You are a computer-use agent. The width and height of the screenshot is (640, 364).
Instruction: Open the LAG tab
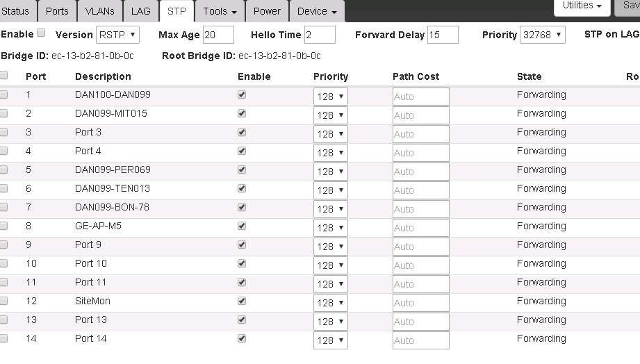(140, 11)
